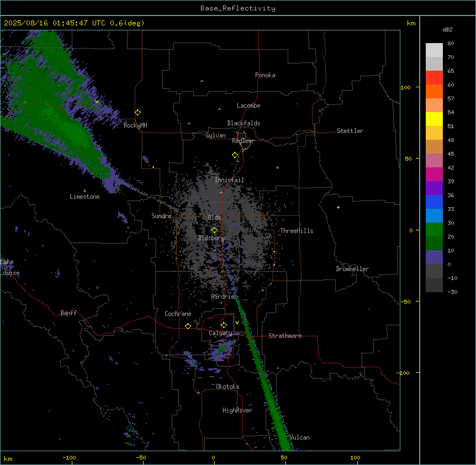The image size is (476, 465).
Task: Click the Stettler label
Action: [x=350, y=131]
